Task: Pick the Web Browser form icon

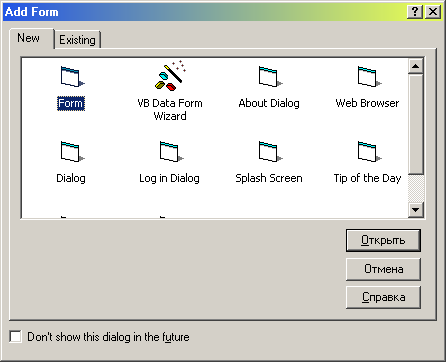Action: point(369,76)
